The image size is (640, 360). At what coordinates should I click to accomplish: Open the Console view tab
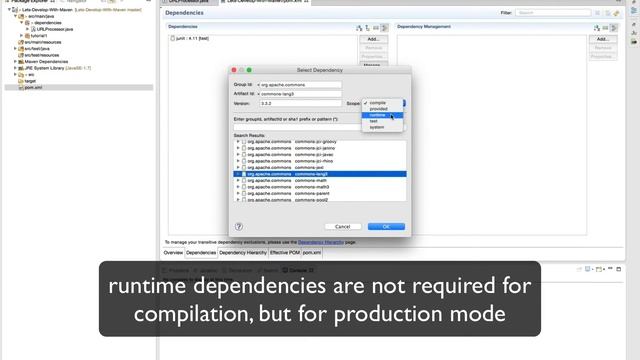click(298, 270)
